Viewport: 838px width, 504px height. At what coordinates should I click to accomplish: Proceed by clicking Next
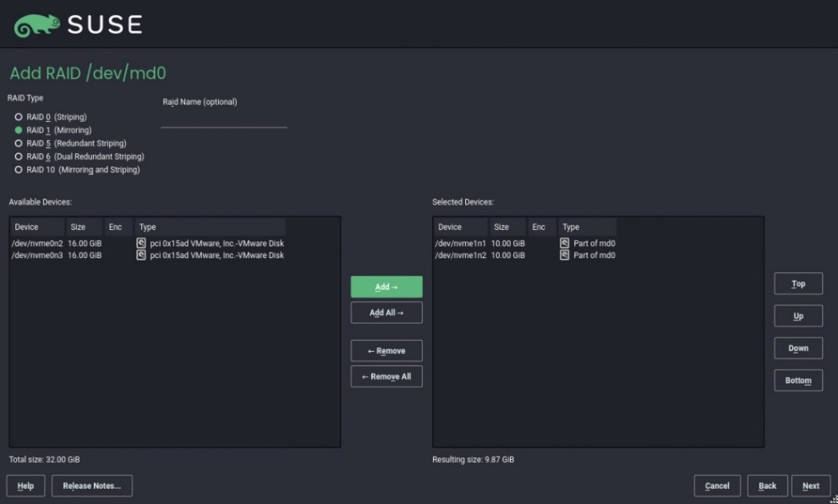811,485
